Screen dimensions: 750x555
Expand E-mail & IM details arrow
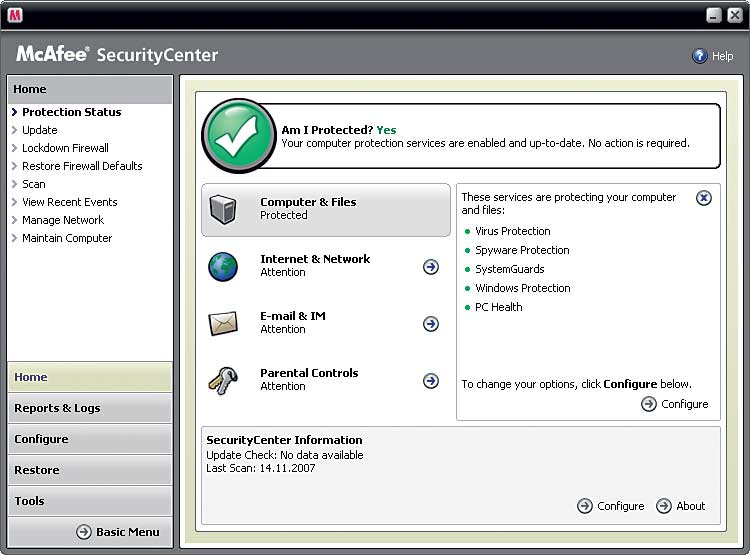(x=431, y=324)
